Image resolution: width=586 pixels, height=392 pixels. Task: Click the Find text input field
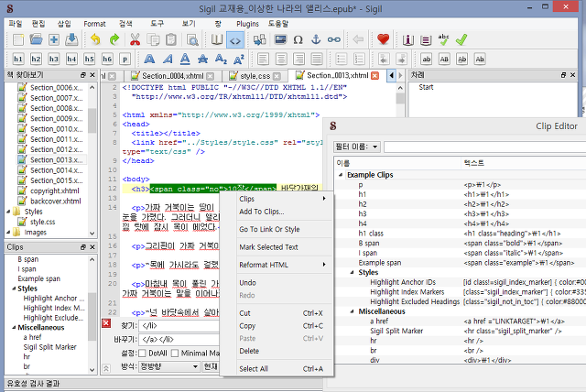coord(179,326)
